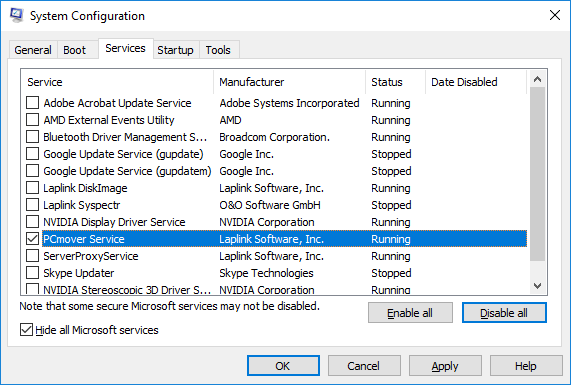Click the Disable all button
This screenshot has height=385, width=571.
504,313
